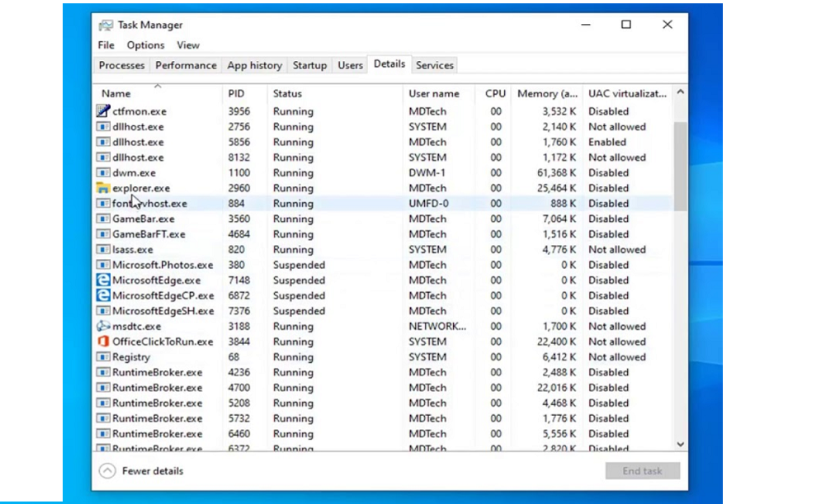
Task: Sort by the User name column header
Action: 439,93
